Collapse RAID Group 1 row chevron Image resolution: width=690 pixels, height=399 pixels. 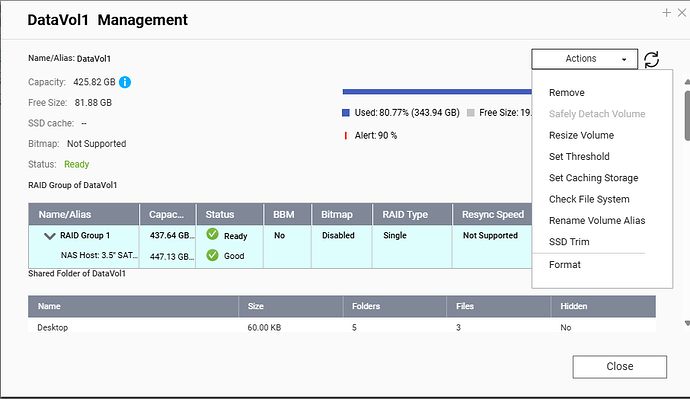pyautogui.click(x=50, y=236)
